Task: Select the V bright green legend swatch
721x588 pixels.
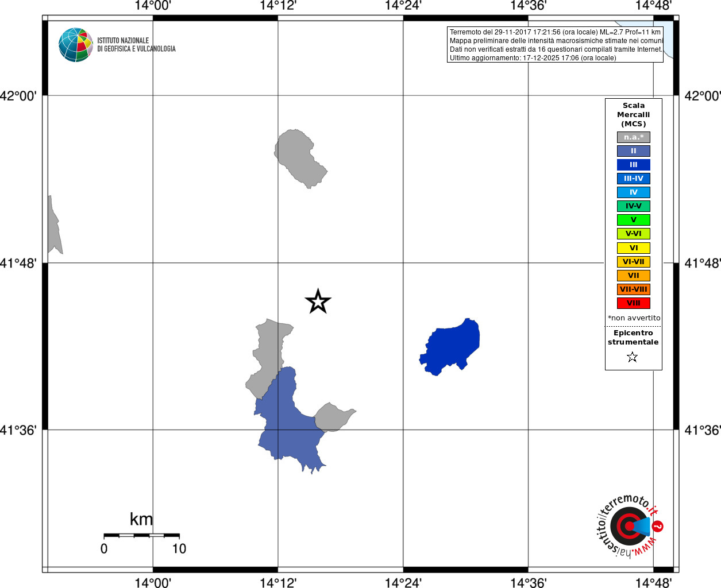Action: coord(634,220)
